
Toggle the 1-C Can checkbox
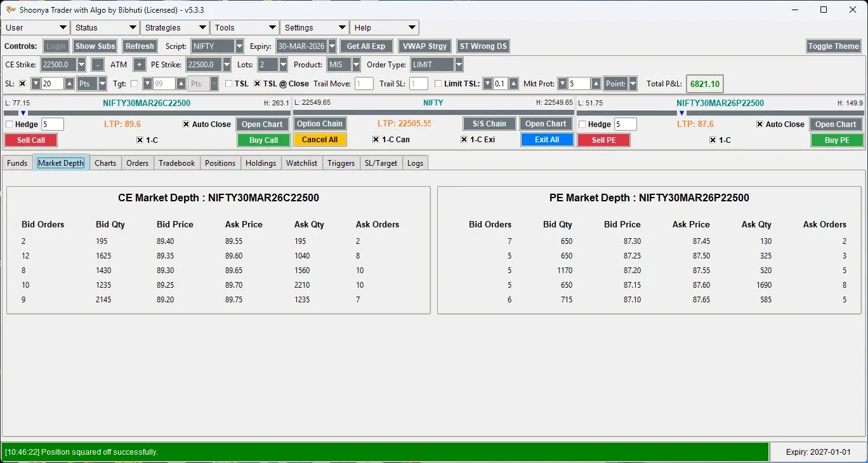376,140
